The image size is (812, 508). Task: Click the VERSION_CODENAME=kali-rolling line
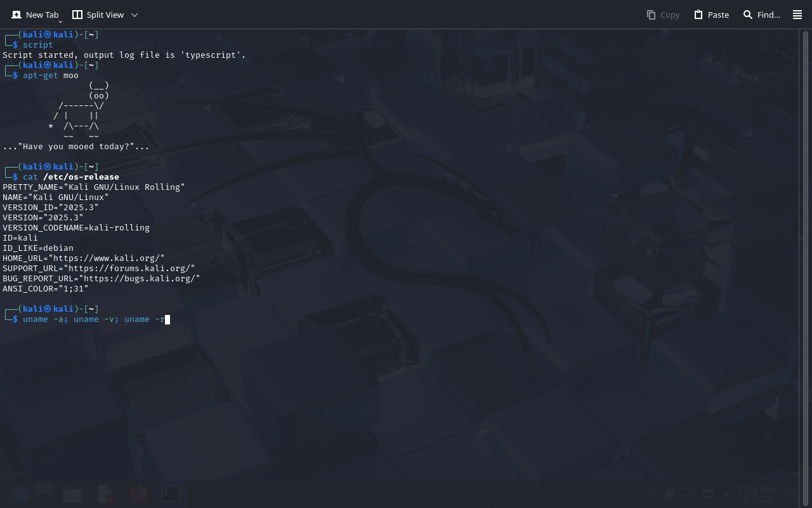(x=76, y=228)
